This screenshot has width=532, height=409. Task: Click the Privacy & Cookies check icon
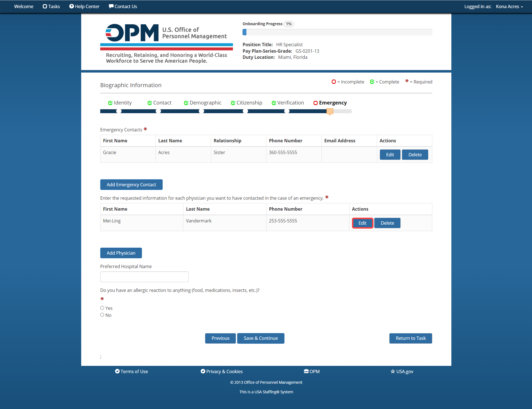[203, 371]
